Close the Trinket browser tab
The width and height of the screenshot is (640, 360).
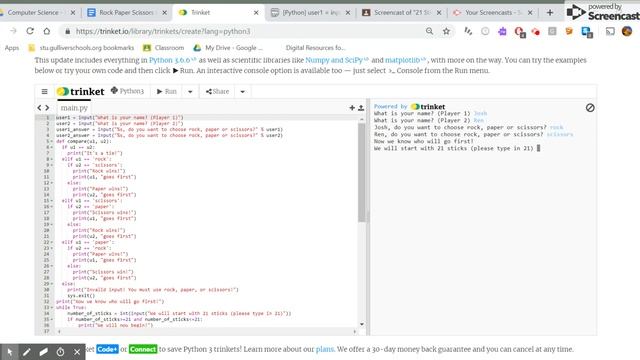click(x=256, y=13)
